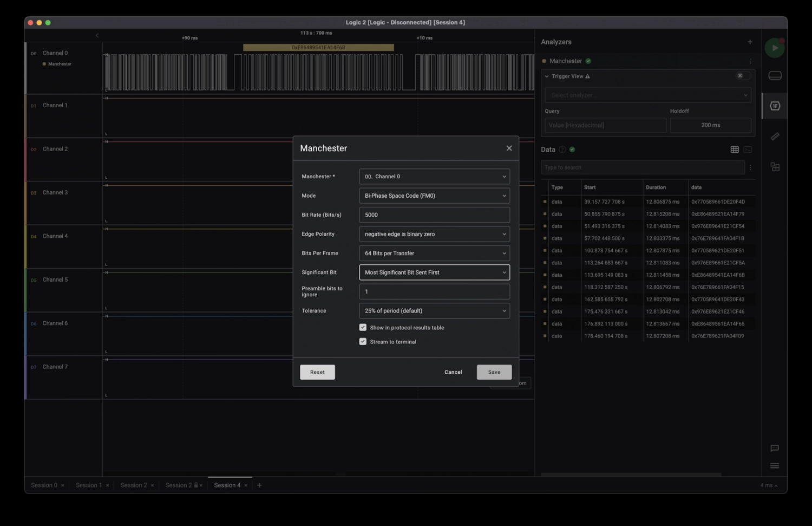This screenshot has width=812, height=526.
Task: Switch Data panel to table view icon
Action: click(735, 150)
